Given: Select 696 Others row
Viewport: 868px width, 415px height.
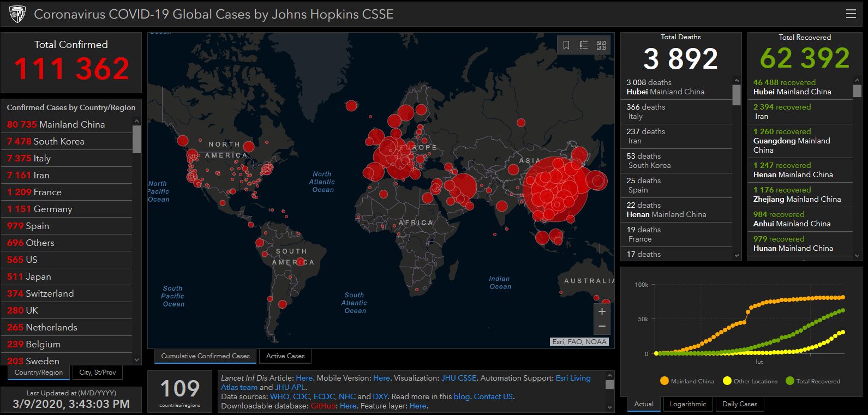Looking at the screenshot, I should [x=67, y=243].
